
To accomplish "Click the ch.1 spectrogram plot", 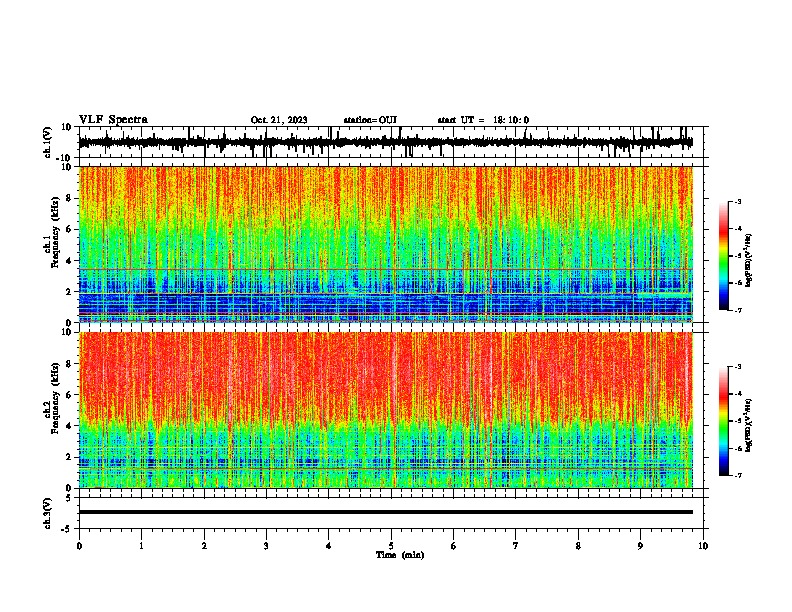I will (386, 244).
